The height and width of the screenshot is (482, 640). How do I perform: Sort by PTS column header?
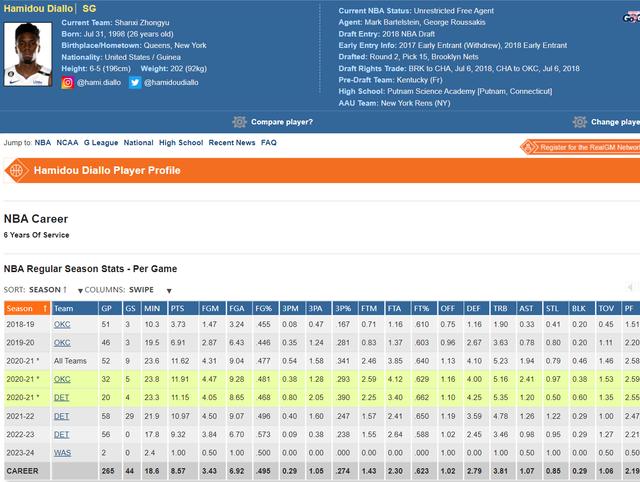point(183,309)
